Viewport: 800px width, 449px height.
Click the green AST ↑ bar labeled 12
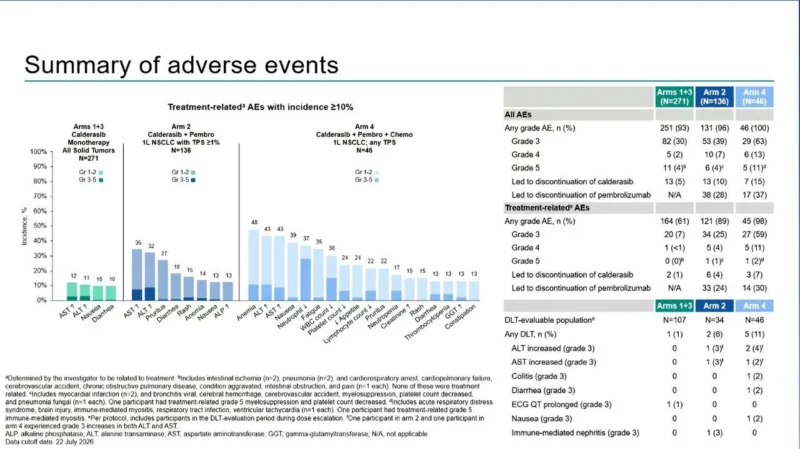tap(72, 291)
